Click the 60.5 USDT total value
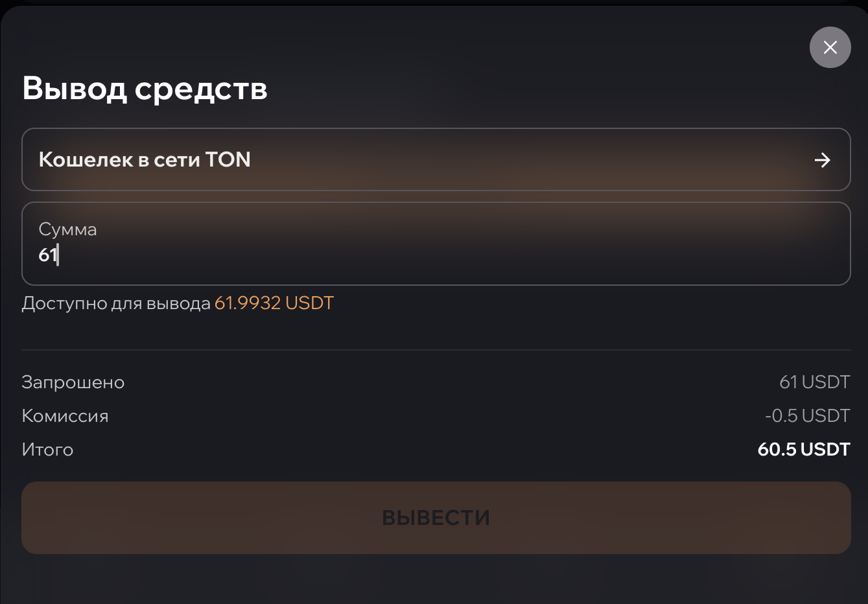The image size is (868, 604). pos(803,450)
